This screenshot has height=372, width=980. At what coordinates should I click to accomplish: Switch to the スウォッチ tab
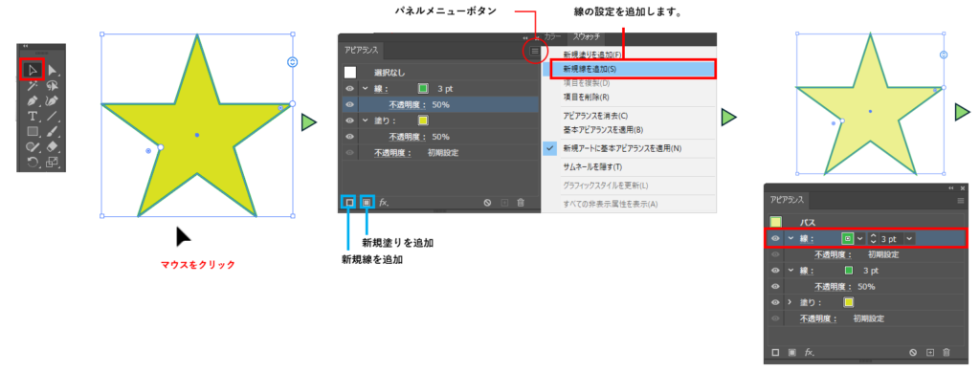pos(588,37)
